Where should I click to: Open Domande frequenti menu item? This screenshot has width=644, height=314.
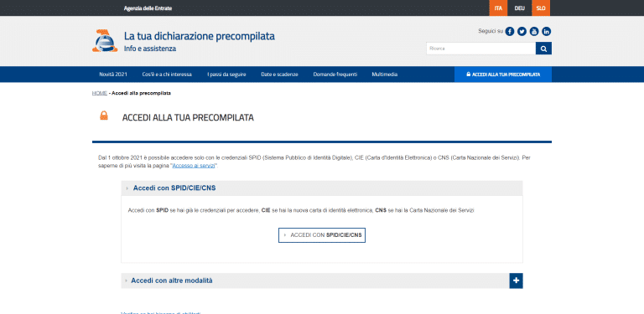pyautogui.click(x=335, y=75)
